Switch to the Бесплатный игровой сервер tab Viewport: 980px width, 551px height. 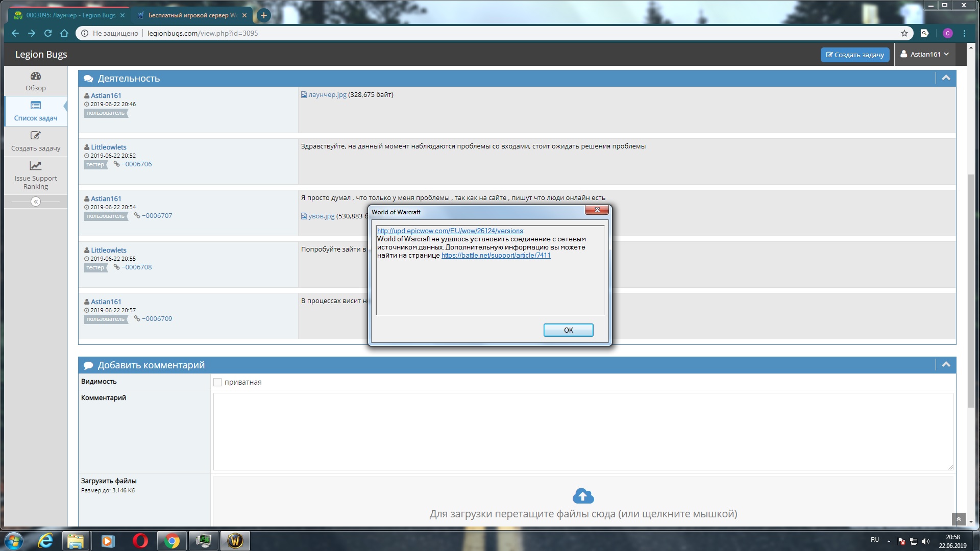(x=191, y=15)
